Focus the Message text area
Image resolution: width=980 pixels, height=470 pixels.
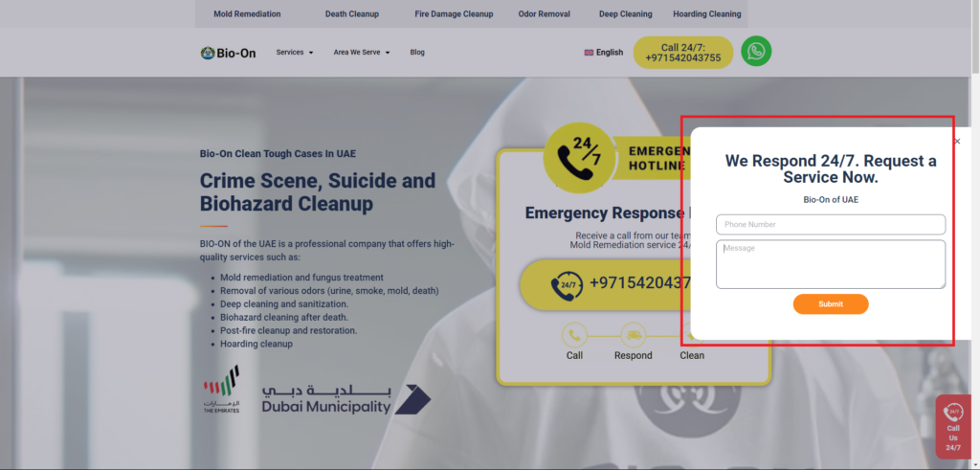pos(831,264)
